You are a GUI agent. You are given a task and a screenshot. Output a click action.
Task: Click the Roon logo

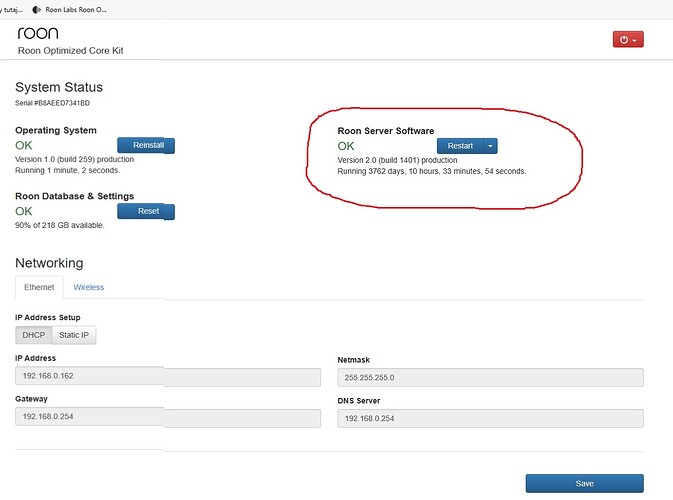pyautogui.click(x=38, y=33)
